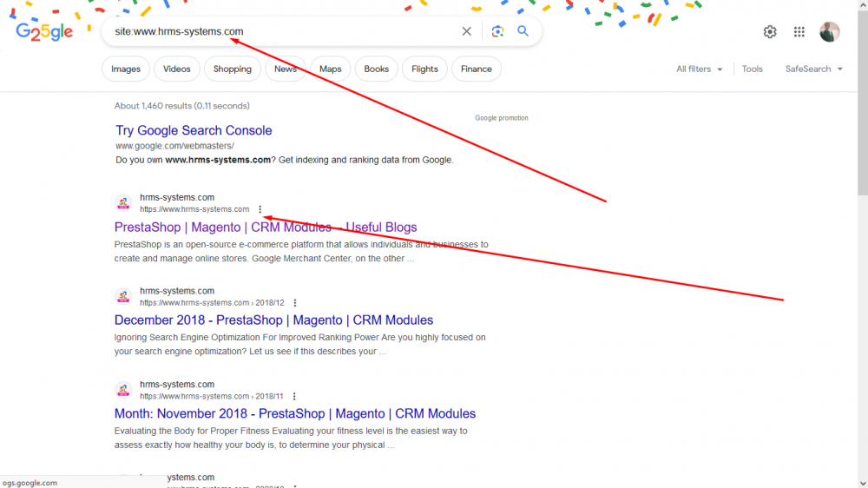Click the blue magnifier search icon

point(523,31)
